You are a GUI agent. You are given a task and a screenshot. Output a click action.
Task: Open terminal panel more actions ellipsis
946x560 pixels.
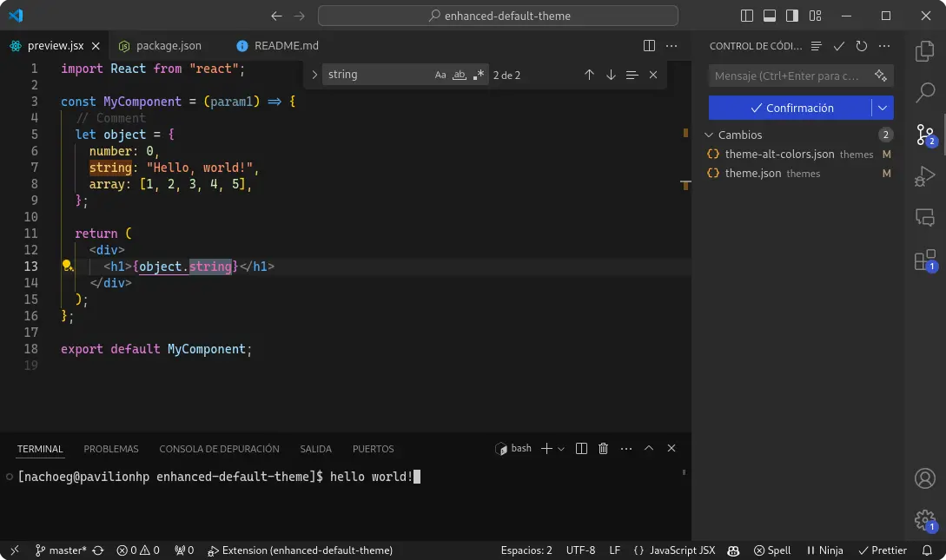coord(626,449)
